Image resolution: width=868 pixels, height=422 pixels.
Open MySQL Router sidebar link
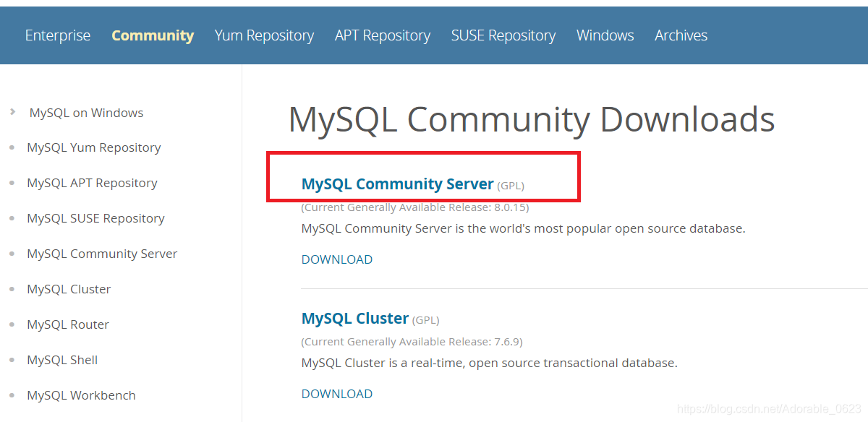68,324
